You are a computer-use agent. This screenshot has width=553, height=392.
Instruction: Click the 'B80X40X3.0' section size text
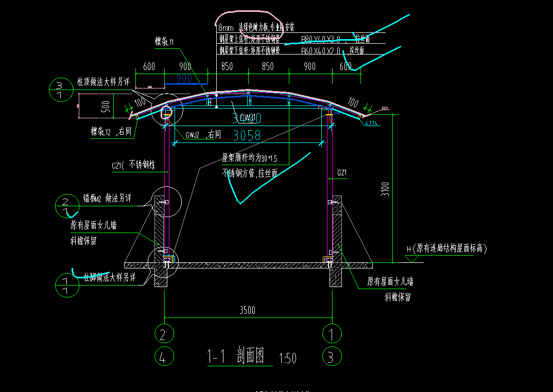coord(321,39)
